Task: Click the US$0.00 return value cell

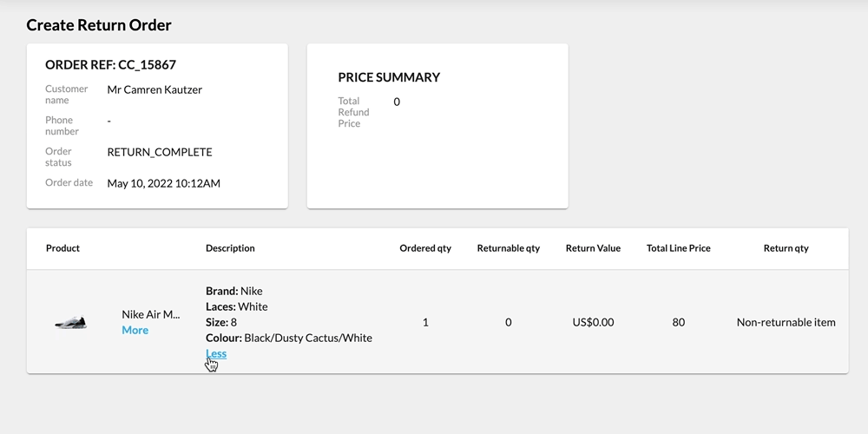Action: pos(593,322)
